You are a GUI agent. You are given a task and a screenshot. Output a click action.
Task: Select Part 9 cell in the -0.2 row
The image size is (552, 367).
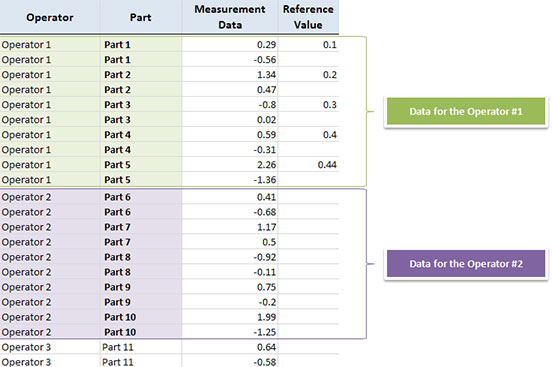(141, 302)
